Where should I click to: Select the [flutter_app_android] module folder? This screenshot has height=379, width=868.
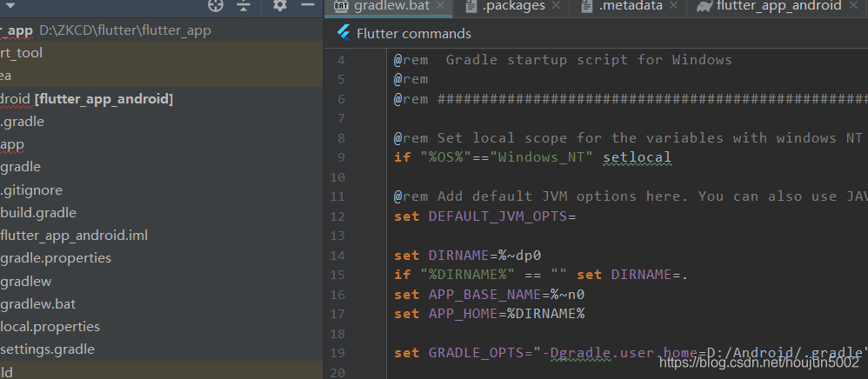point(103,99)
